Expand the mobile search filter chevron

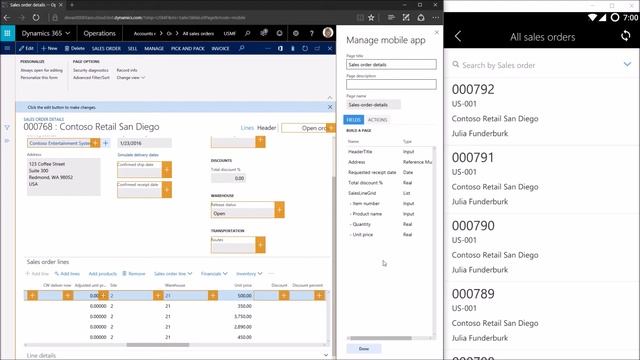(x=627, y=64)
